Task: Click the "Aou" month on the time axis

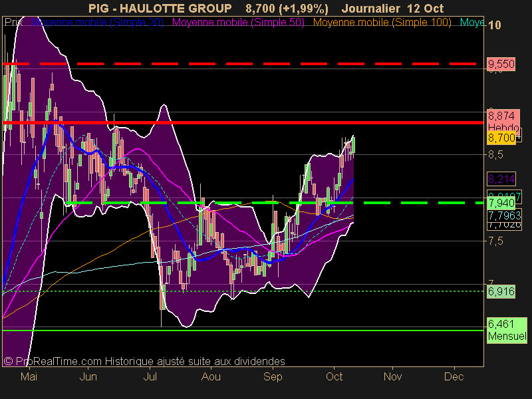Action: (211, 376)
